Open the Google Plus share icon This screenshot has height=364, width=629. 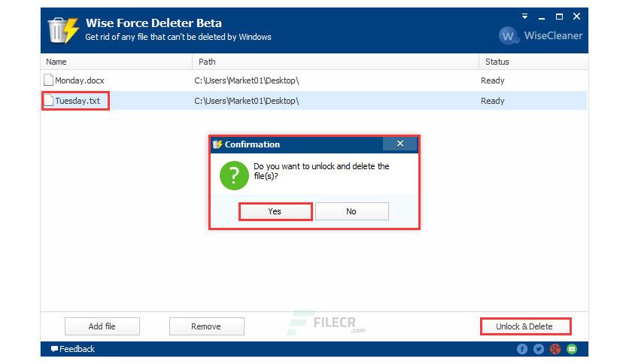555,349
